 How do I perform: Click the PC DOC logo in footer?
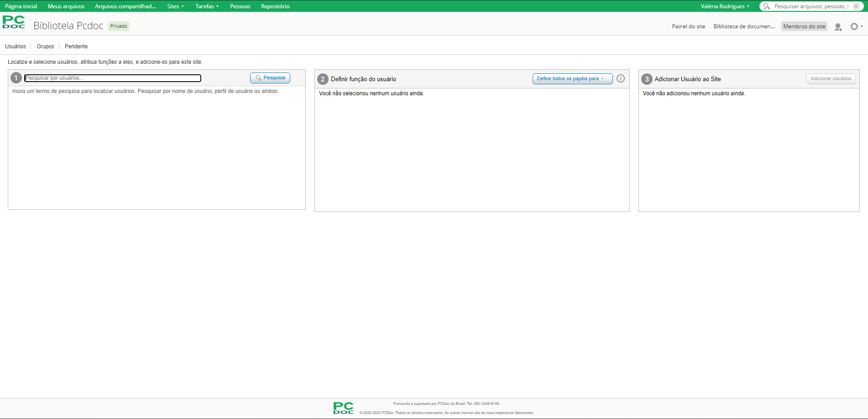coord(343,408)
